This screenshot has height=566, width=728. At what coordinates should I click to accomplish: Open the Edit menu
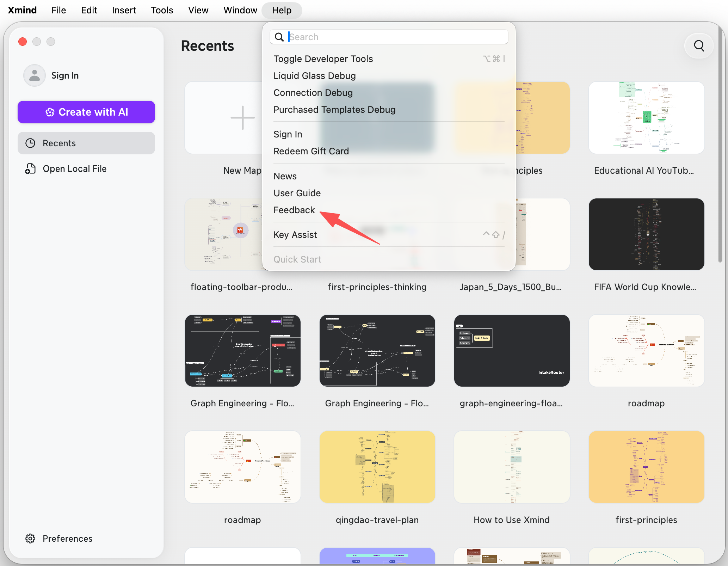pyautogui.click(x=89, y=10)
